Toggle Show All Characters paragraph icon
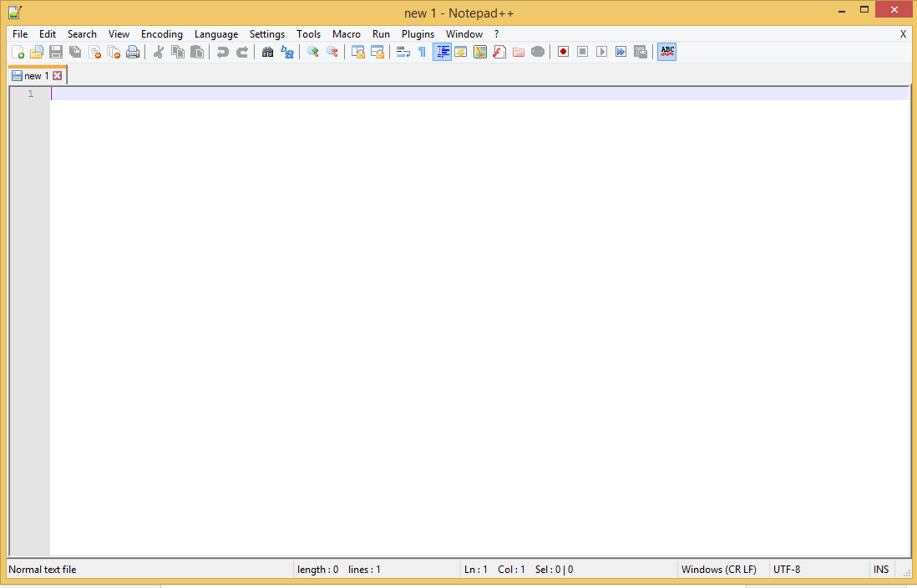Viewport: 917px width, 588px height. click(x=421, y=51)
